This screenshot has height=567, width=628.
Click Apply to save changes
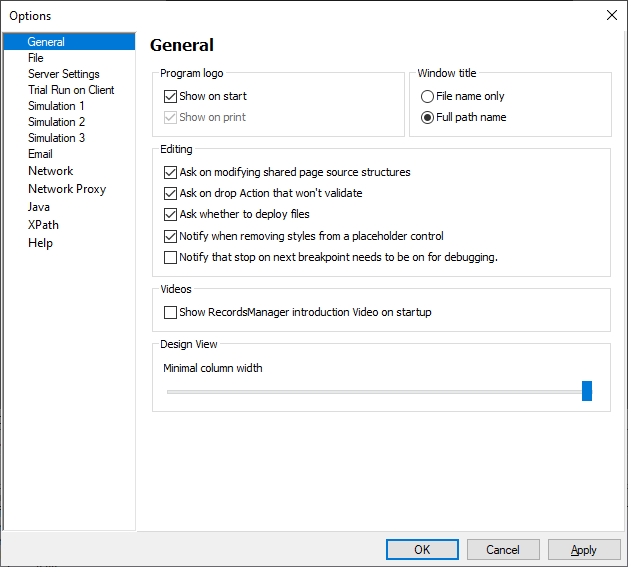tap(584, 549)
